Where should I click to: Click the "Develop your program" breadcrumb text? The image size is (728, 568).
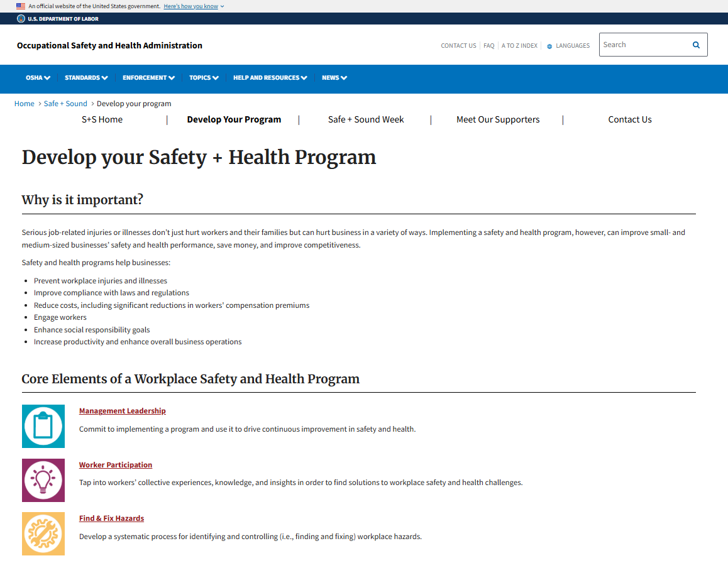click(134, 104)
